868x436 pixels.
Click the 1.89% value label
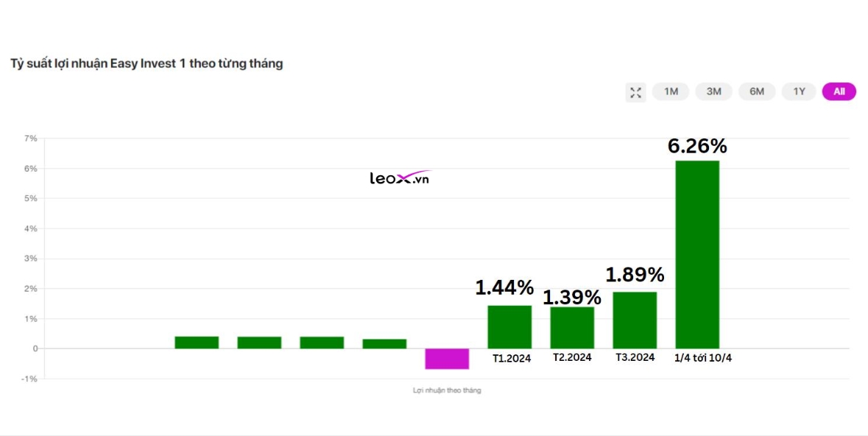[x=635, y=275]
